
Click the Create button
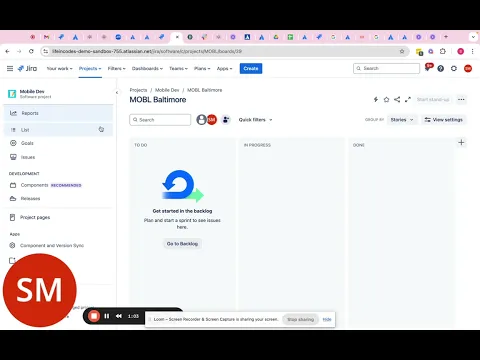[x=251, y=68]
